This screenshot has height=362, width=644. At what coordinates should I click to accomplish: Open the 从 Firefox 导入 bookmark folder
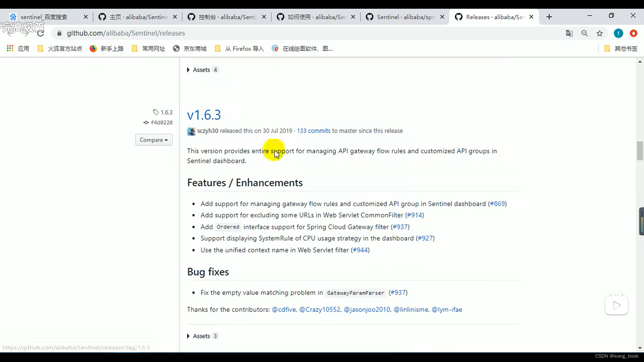pos(239,49)
